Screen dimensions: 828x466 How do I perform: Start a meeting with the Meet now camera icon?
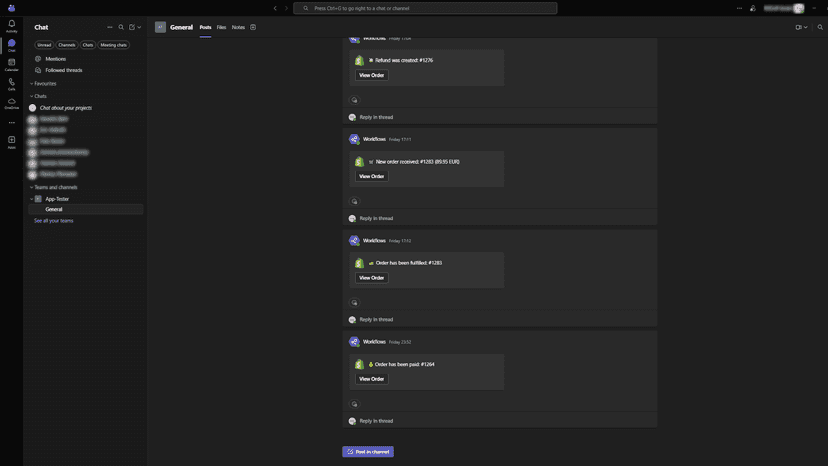798,27
